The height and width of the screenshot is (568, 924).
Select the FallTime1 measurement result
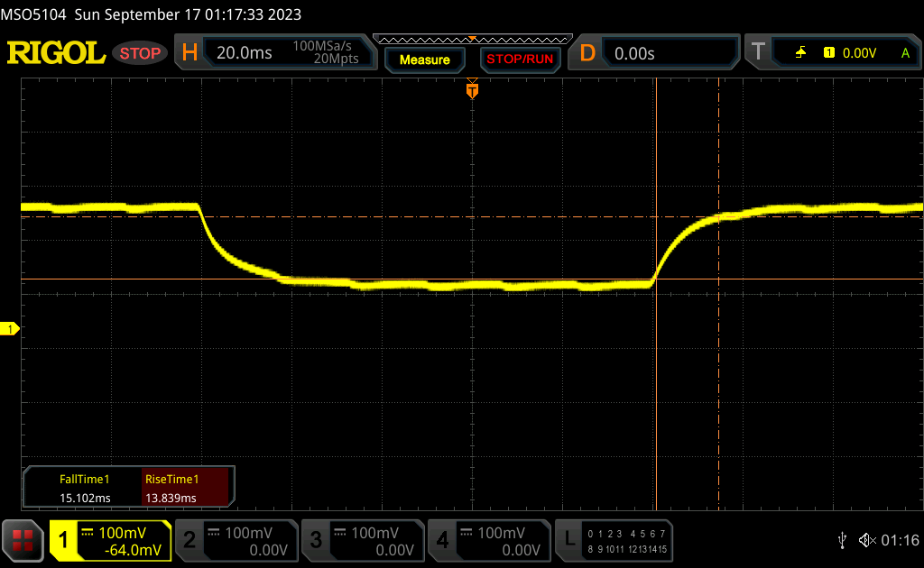pos(84,488)
